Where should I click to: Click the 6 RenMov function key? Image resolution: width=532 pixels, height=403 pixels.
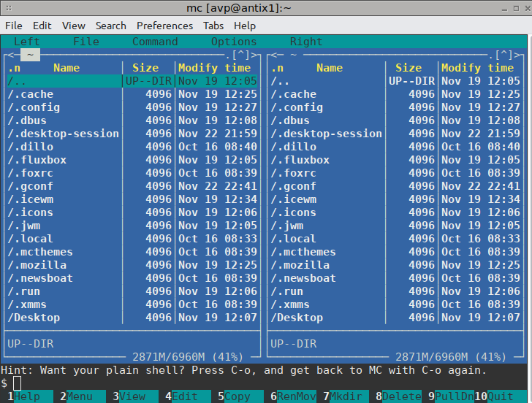293,396
